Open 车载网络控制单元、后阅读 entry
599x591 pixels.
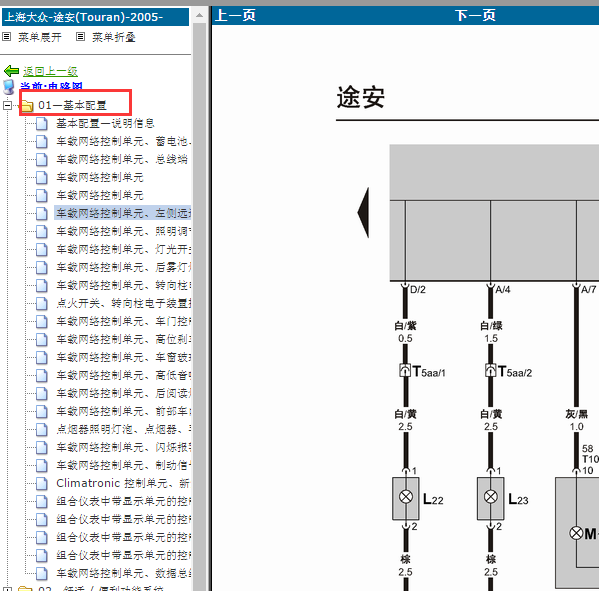123,393
